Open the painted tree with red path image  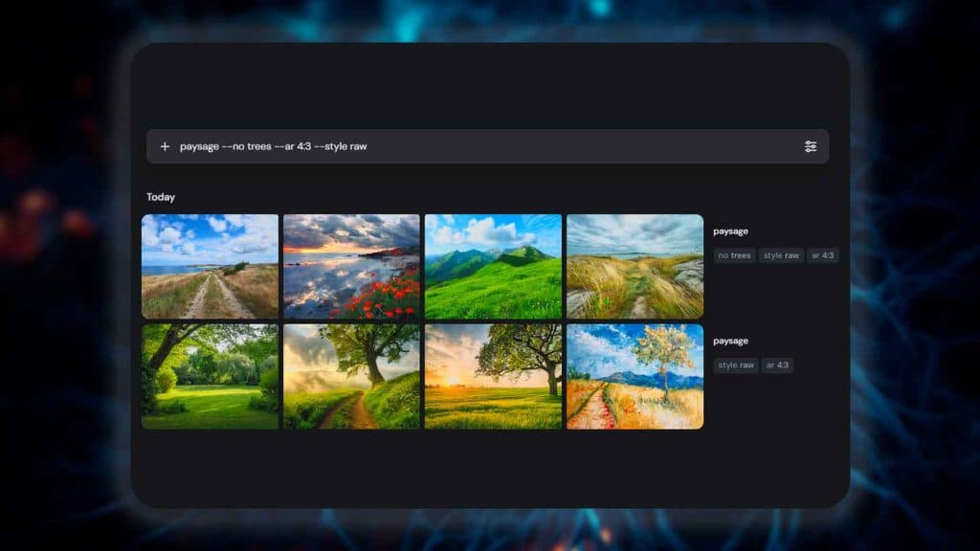[x=635, y=376]
